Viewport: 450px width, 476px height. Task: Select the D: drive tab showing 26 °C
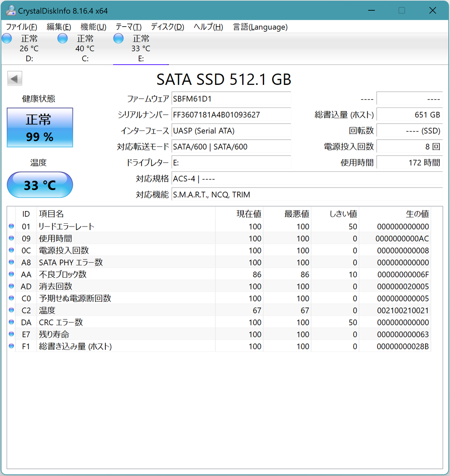click(29, 48)
